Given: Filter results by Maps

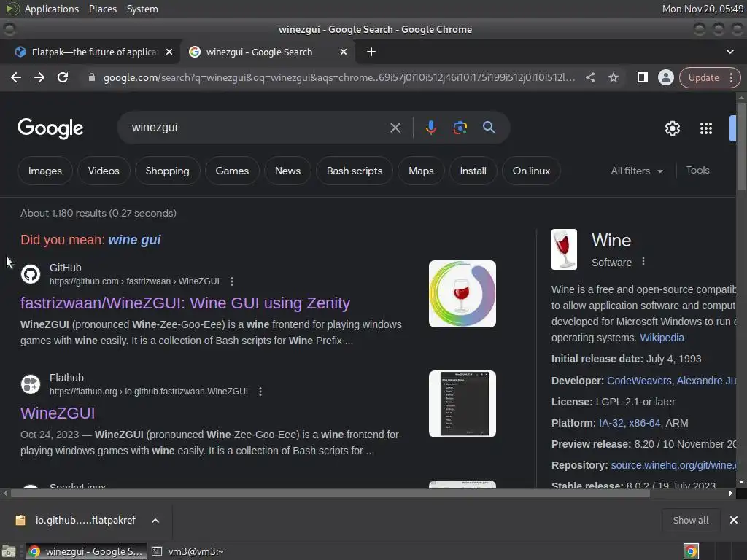Looking at the screenshot, I should pyautogui.click(x=421, y=171).
